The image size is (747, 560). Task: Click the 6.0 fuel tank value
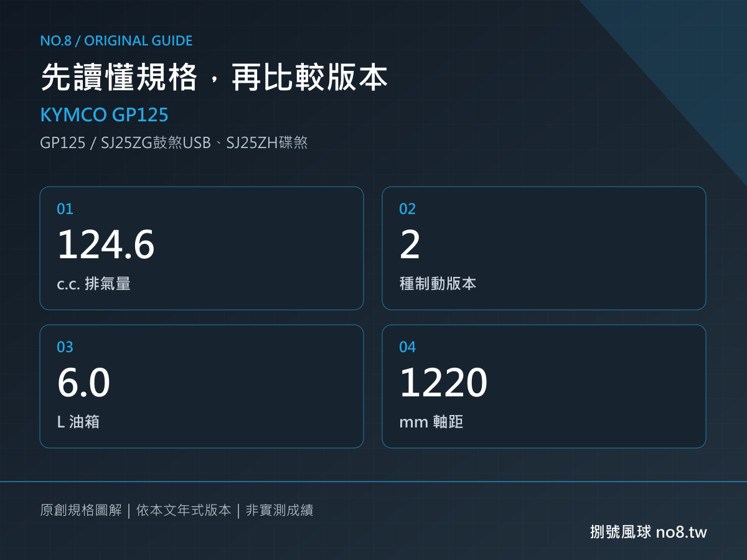point(83,383)
